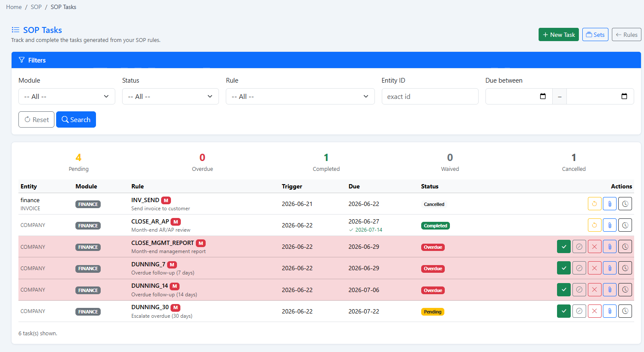Image resolution: width=644 pixels, height=352 pixels.
Task: Open attachments for DUNNING_14 task
Action: 610,289
